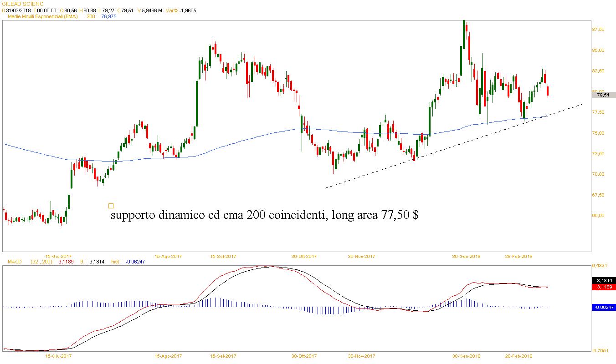Click the 87,50 price axis label
The image size is (616, 364).
click(598, 30)
